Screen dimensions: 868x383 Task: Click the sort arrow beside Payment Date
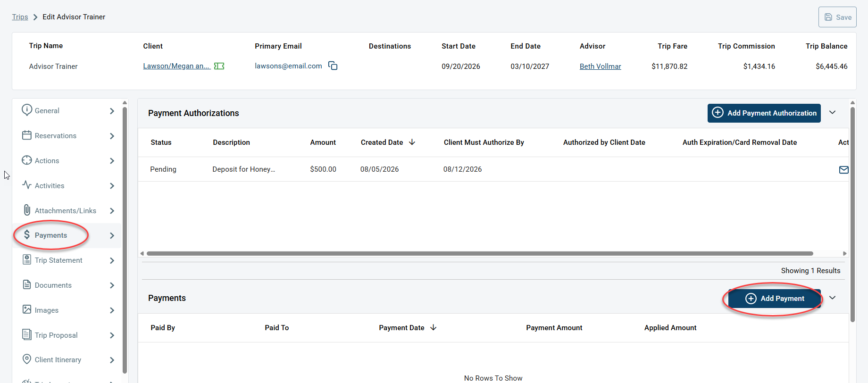pyautogui.click(x=433, y=327)
